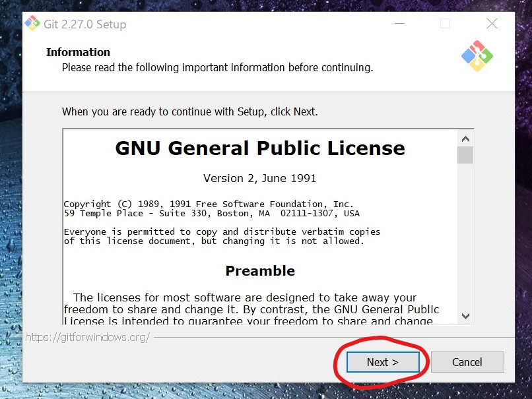The width and height of the screenshot is (532, 399).
Task: Click the Git branding icon beside the header
Action: click(477, 57)
